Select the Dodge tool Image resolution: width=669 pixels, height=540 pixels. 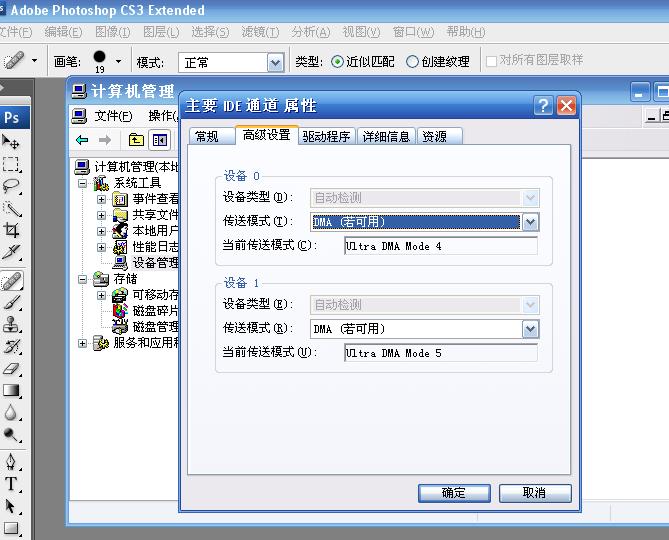click(x=11, y=435)
